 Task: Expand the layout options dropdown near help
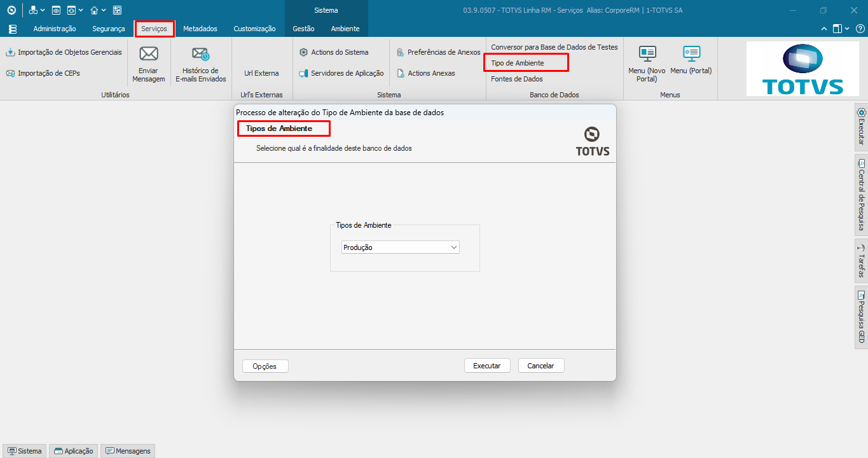click(847, 29)
